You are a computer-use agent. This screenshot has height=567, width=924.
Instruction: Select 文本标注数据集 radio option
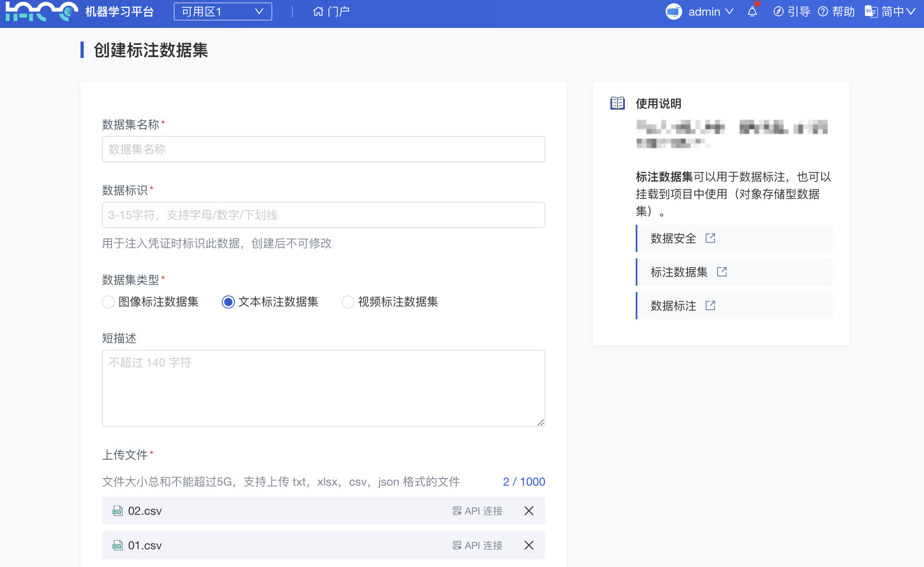228,302
